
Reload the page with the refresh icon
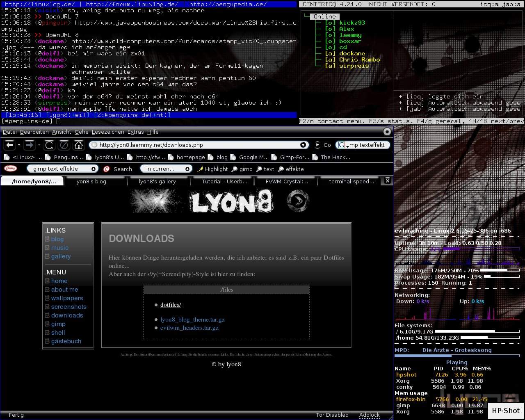click(x=49, y=145)
